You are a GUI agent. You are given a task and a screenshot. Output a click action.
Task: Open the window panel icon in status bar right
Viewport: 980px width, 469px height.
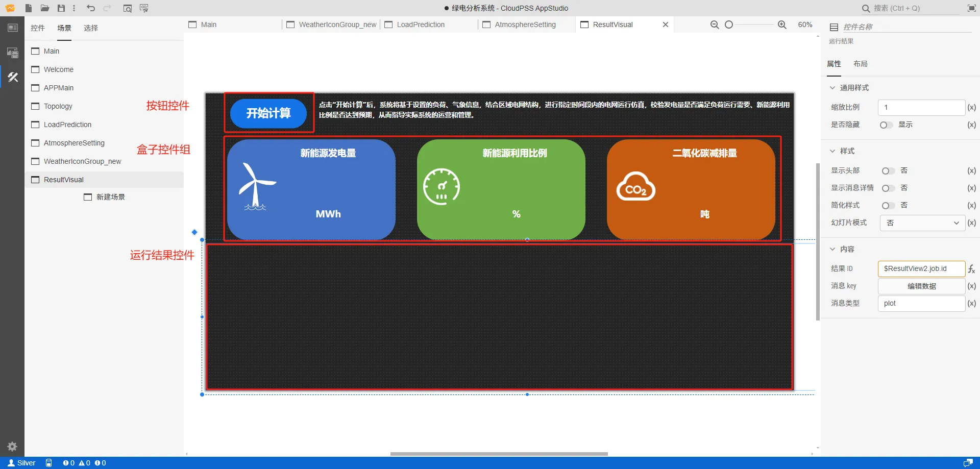[968, 463]
